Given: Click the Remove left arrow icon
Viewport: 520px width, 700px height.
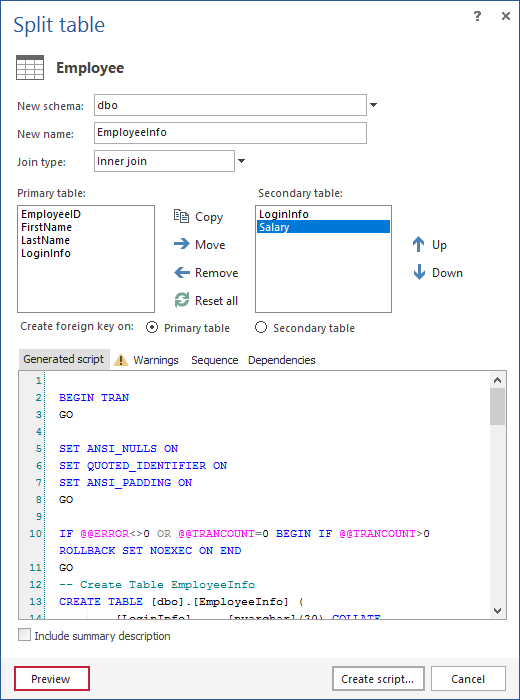Looking at the screenshot, I should tap(182, 272).
